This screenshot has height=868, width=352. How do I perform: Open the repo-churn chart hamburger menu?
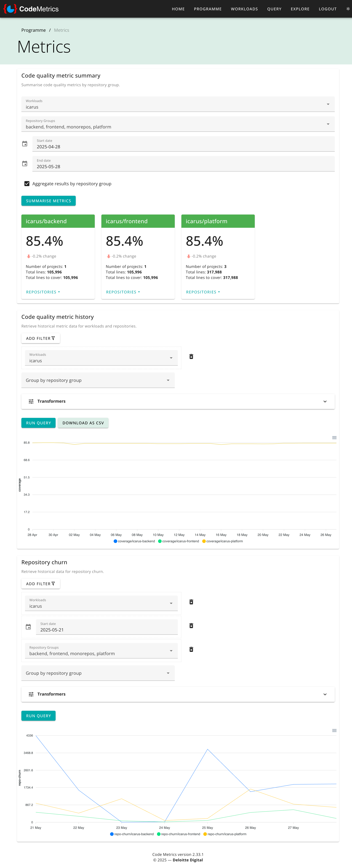(x=334, y=730)
